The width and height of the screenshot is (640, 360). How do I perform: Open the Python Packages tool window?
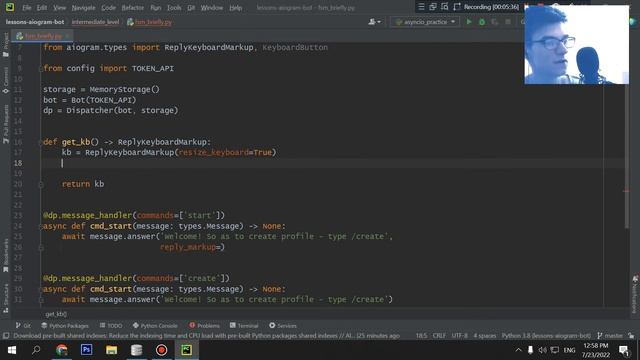(x=65, y=326)
